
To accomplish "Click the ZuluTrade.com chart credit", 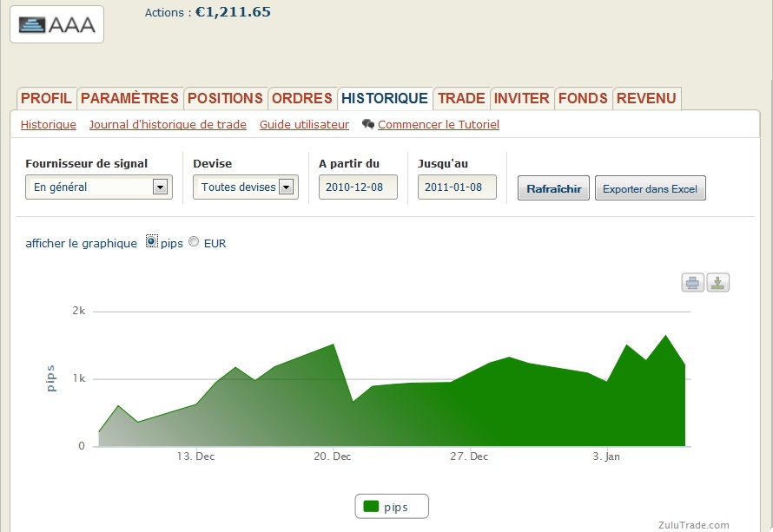I will pos(694,525).
